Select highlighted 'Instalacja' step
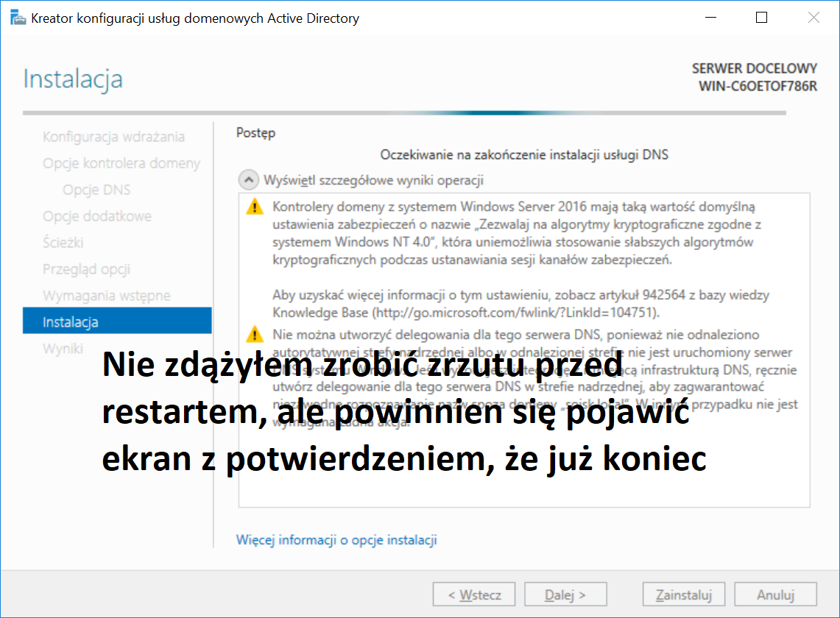Screen dimensions: 840x618 point(117,321)
